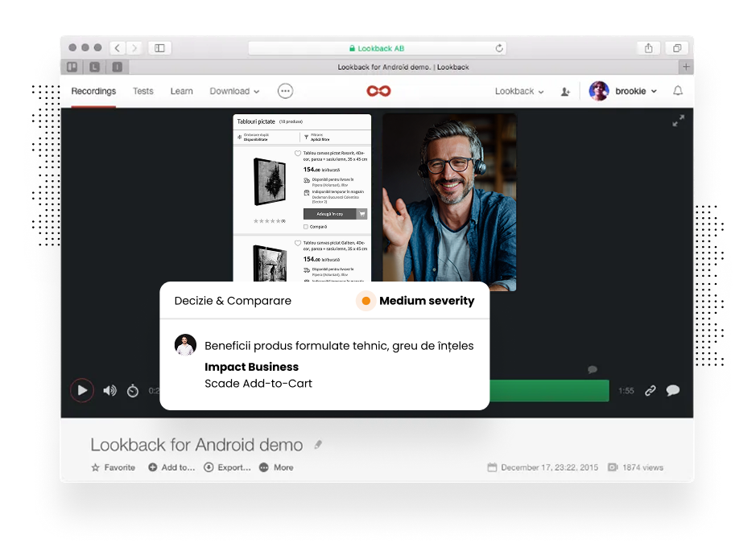Click the 1:55 duration label
Viewport: 756px width, 547px height.
point(626,390)
